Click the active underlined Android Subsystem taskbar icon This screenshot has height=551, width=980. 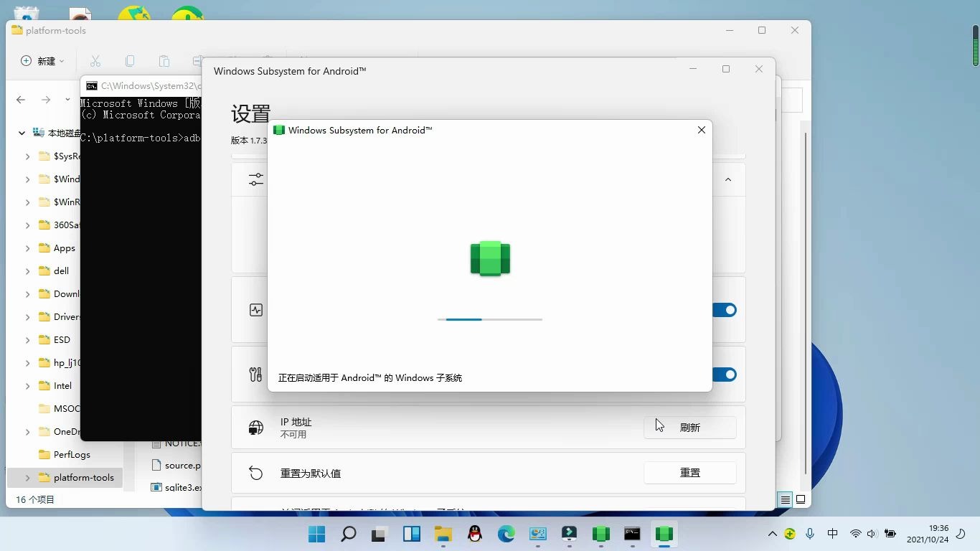[x=664, y=534]
